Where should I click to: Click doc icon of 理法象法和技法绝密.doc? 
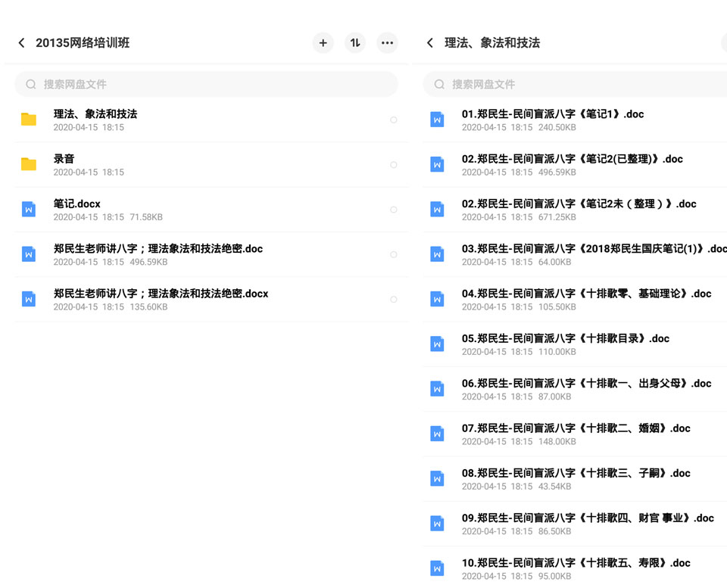pos(29,254)
